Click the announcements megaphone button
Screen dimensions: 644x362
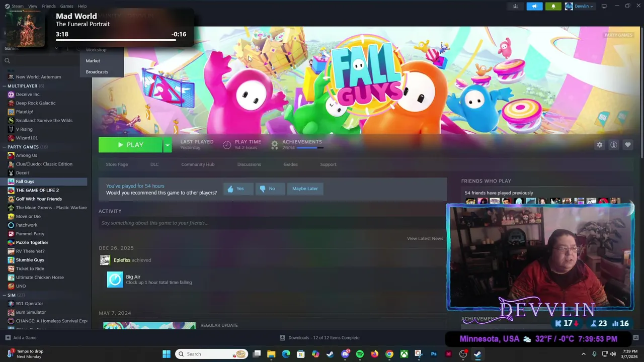534,6
